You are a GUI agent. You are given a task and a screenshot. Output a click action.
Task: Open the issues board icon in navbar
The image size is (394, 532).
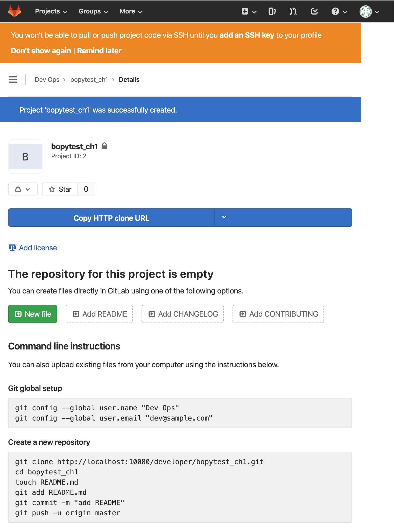[x=272, y=11]
